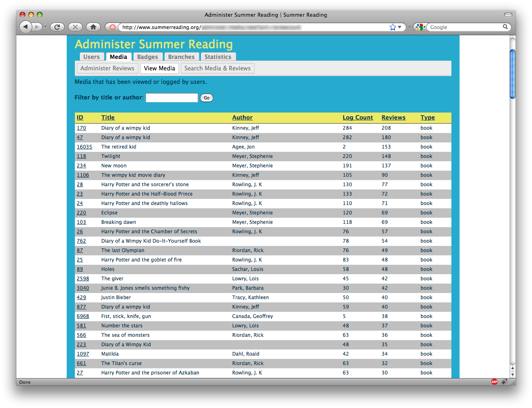Open media ID 47
The image size is (532, 408).
[x=80, y=138]
